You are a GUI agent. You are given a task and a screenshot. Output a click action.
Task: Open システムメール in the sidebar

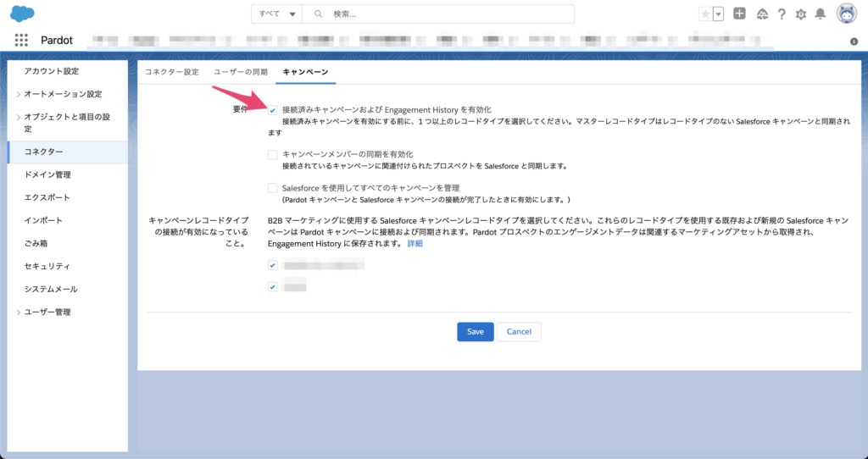coord(51,290)
